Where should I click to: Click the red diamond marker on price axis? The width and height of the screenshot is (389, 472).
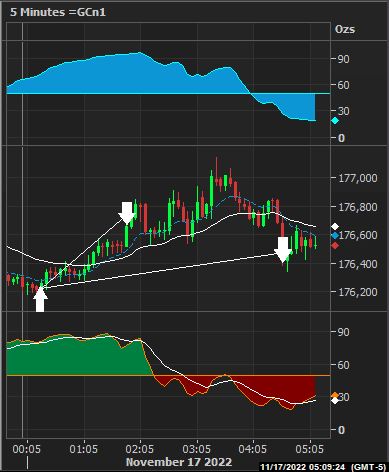tap(335, 246)
